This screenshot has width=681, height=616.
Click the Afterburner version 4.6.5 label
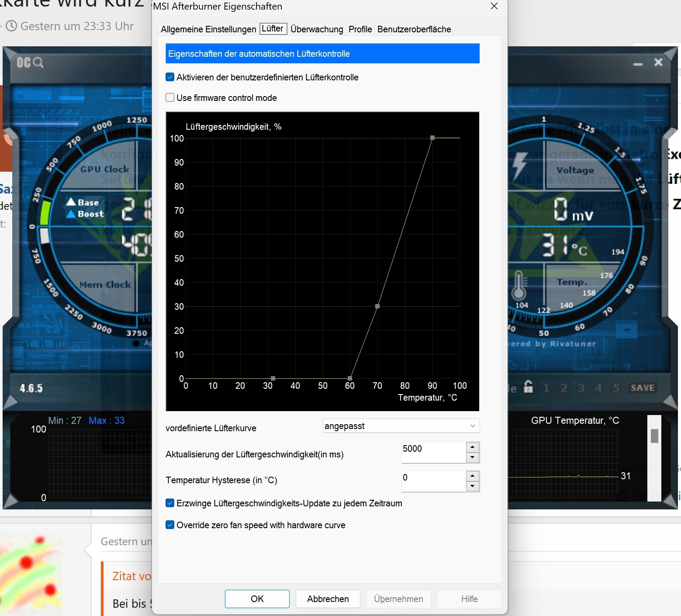(31, 388)
